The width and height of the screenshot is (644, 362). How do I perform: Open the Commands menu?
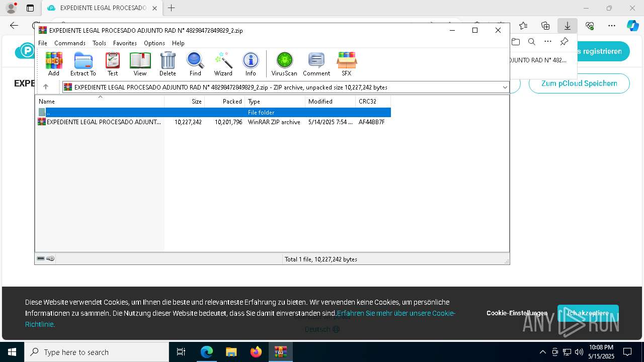click(x=70, y=43)
